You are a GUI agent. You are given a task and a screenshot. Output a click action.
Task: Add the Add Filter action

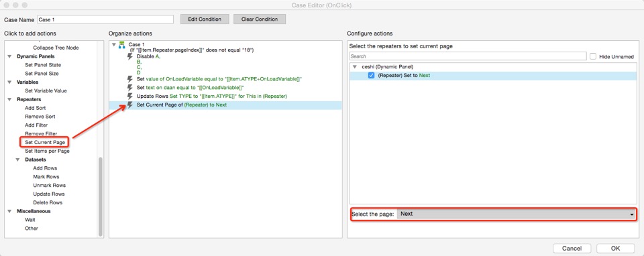pos(36,125)
